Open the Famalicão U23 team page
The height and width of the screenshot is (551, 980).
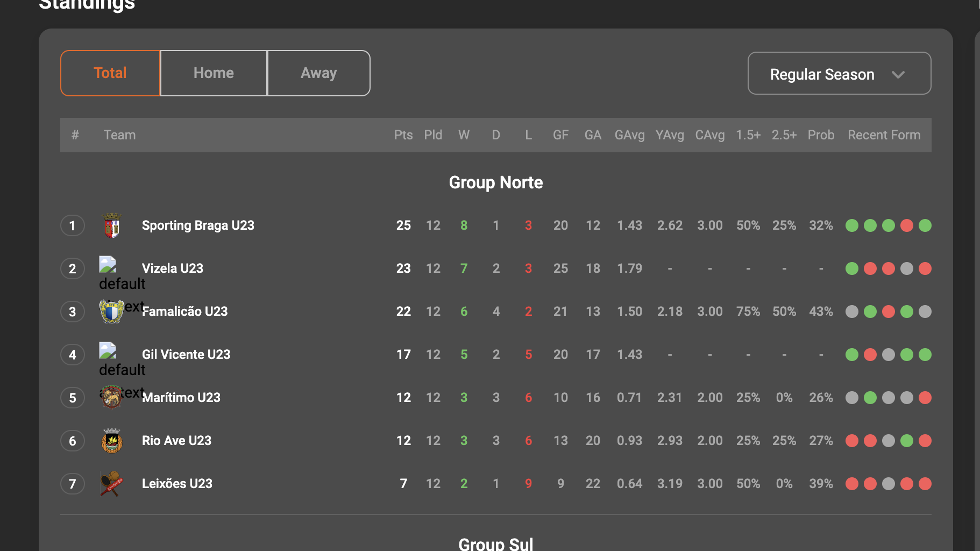click(x=184, y=311)
